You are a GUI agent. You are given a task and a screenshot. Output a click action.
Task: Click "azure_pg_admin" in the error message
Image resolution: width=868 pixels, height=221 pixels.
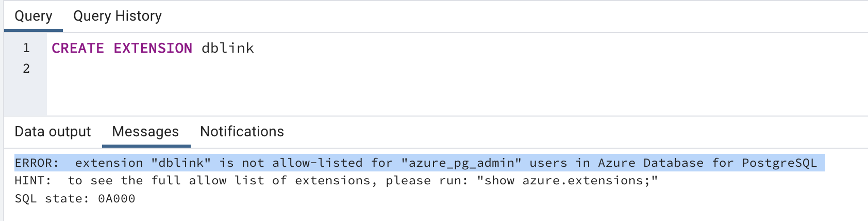pyautogui.click(x=461, y=163)
